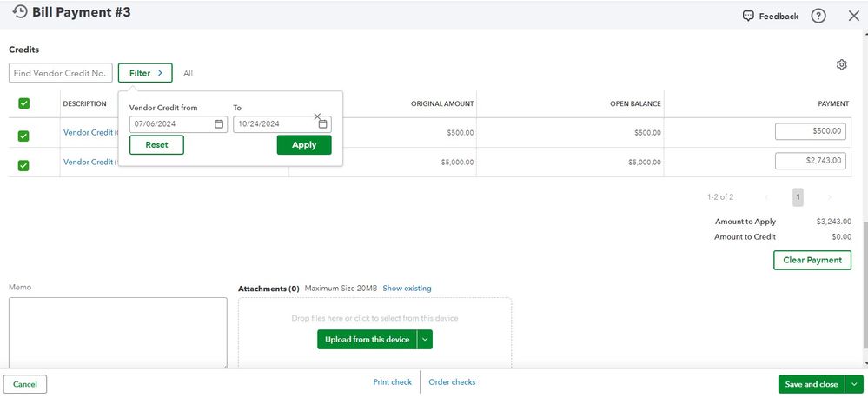
Task: Click the Show existing attachments link
Action: [407, 289]
